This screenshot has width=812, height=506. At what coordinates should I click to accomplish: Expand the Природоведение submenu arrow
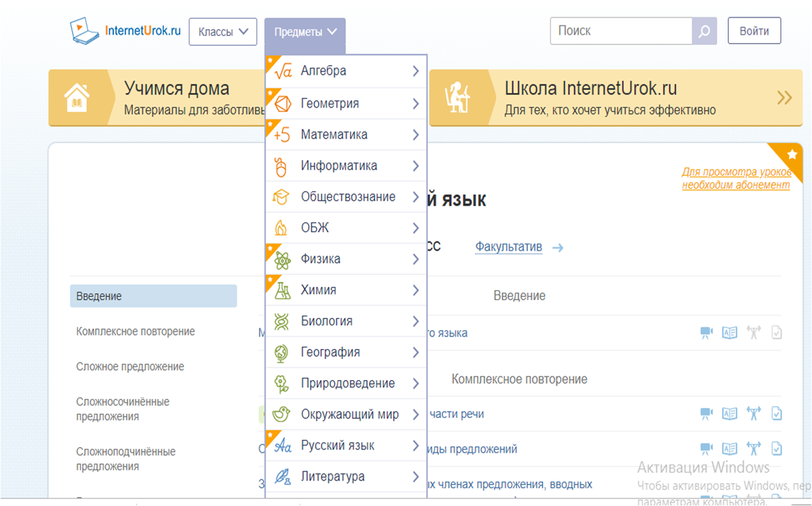[416, 383]
